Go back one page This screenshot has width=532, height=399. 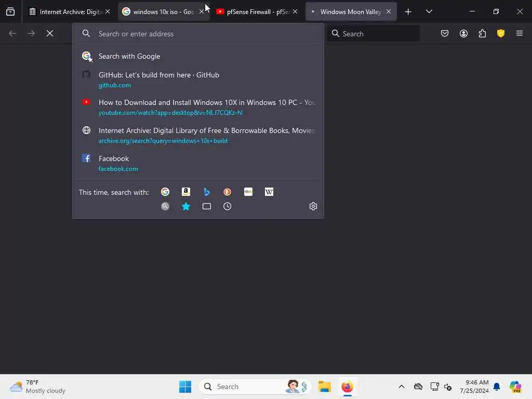[x=12, y=33]
